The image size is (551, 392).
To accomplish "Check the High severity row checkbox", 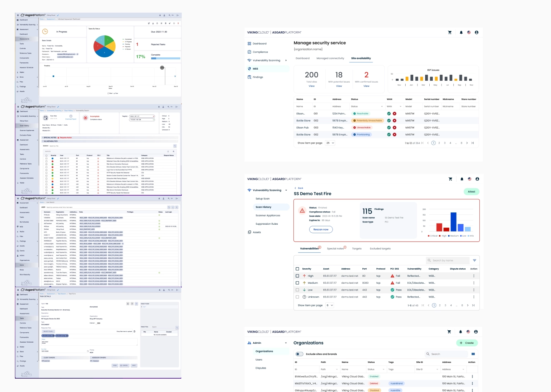I will [297, 276].
